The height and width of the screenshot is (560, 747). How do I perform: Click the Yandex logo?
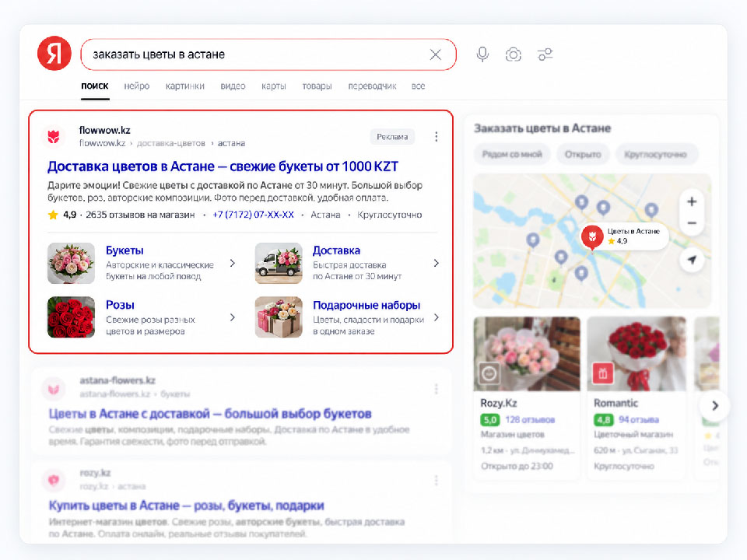[54, 54]
